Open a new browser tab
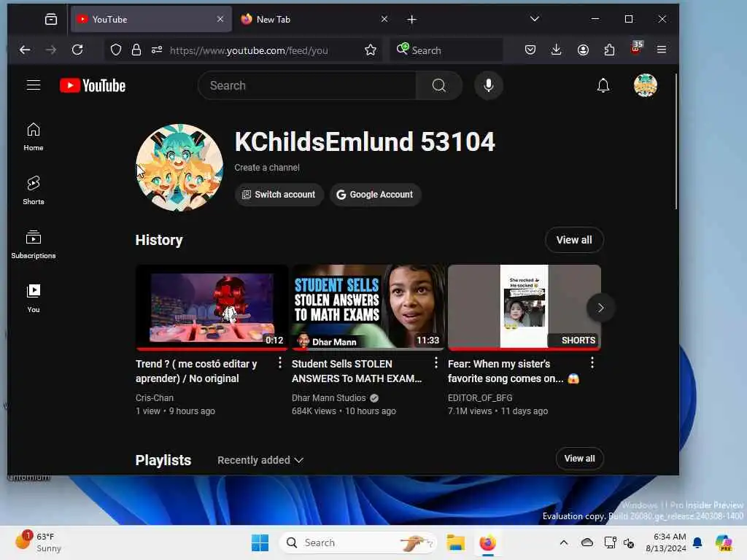 (411, 20)
